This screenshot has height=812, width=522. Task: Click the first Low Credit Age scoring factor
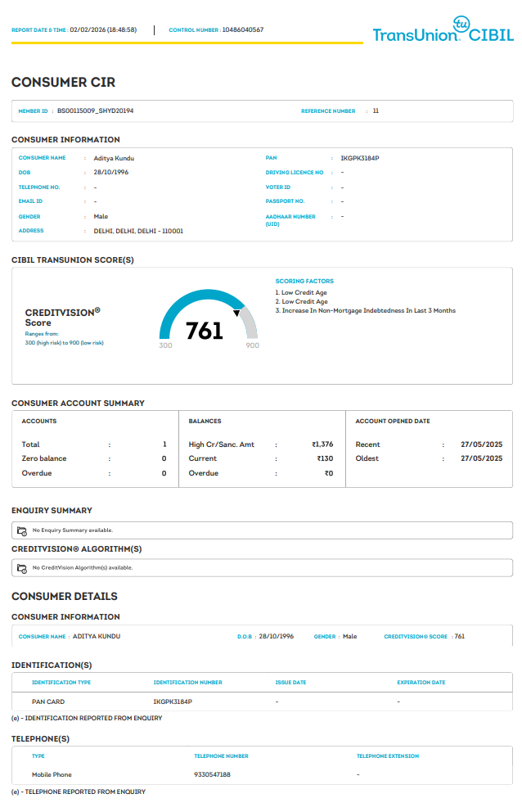pyautogui.click(x=301, y=292)
